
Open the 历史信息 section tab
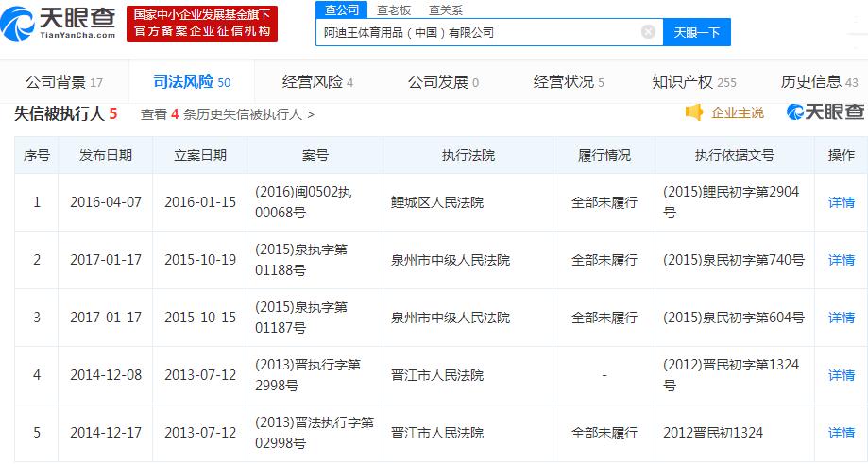click(x=819, y=82)
